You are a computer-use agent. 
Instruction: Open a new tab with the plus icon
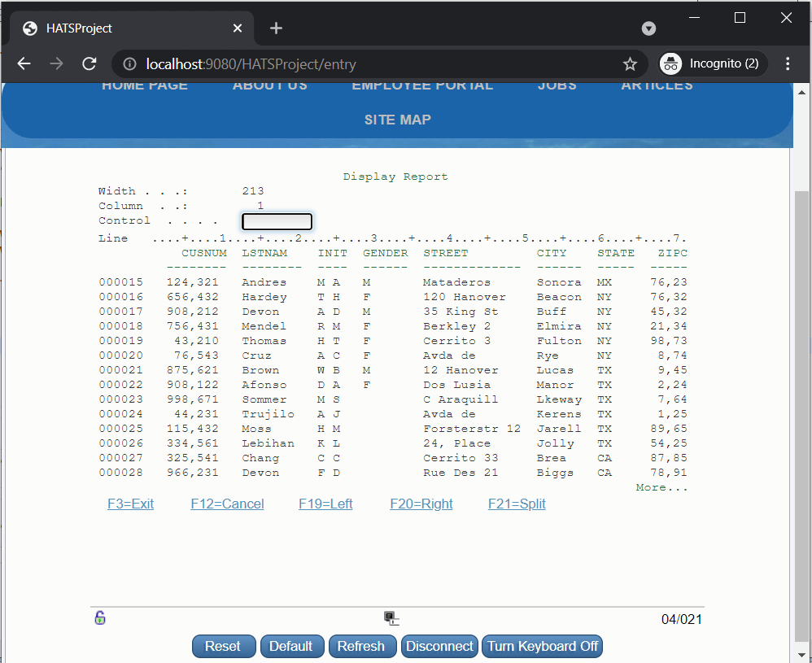(x=276, y=28)
